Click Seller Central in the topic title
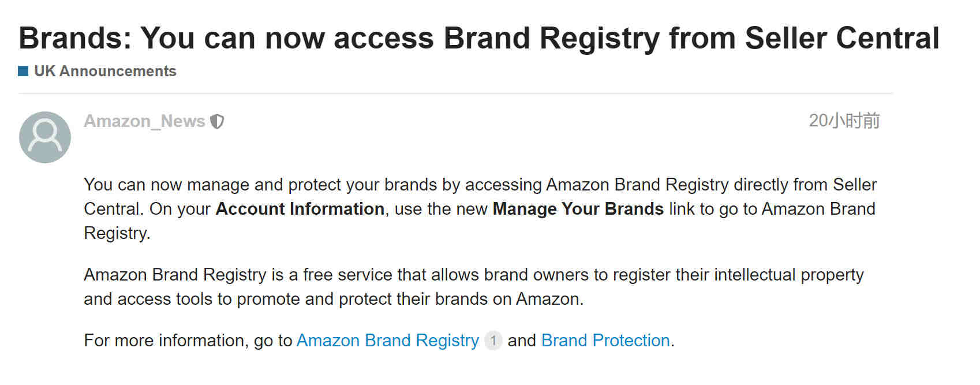The height and width of the screenshot is (385, 980). coord(842,38)
